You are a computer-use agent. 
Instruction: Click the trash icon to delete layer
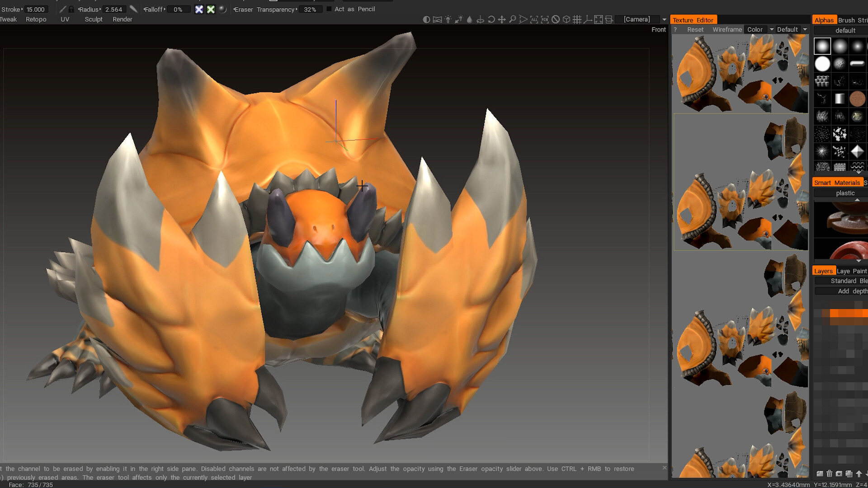(829, 474)
